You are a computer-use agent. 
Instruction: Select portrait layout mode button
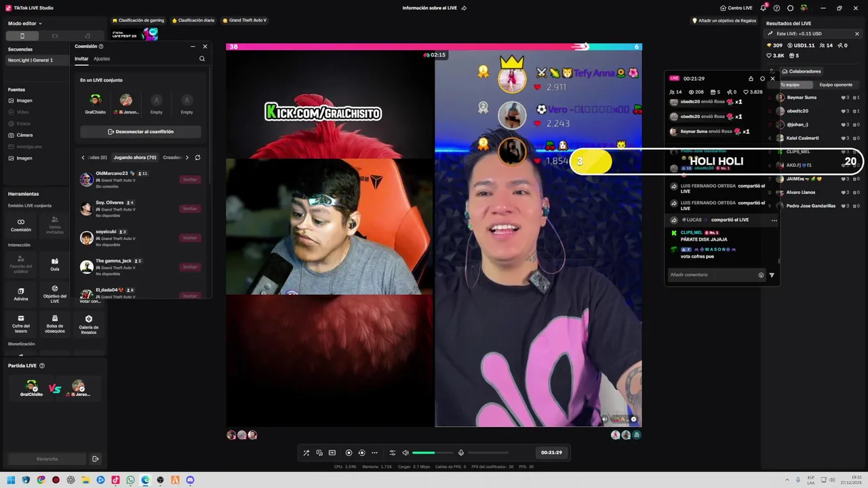pos(22,36)
